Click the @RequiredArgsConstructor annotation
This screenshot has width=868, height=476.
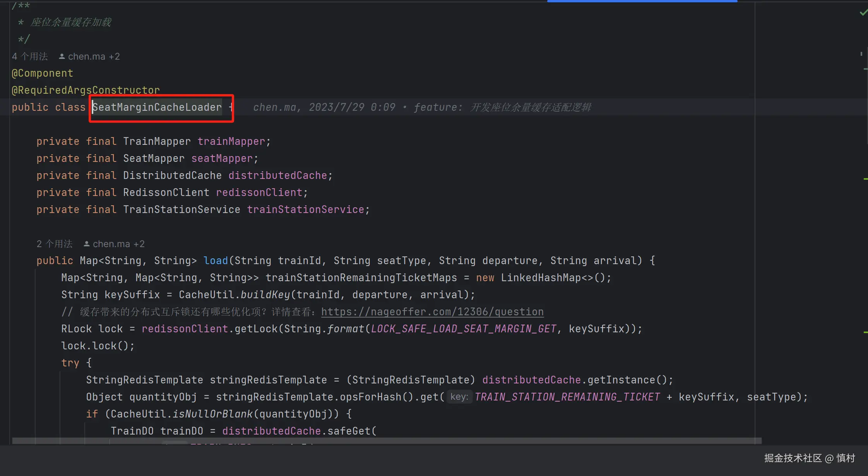pos(86,90)
